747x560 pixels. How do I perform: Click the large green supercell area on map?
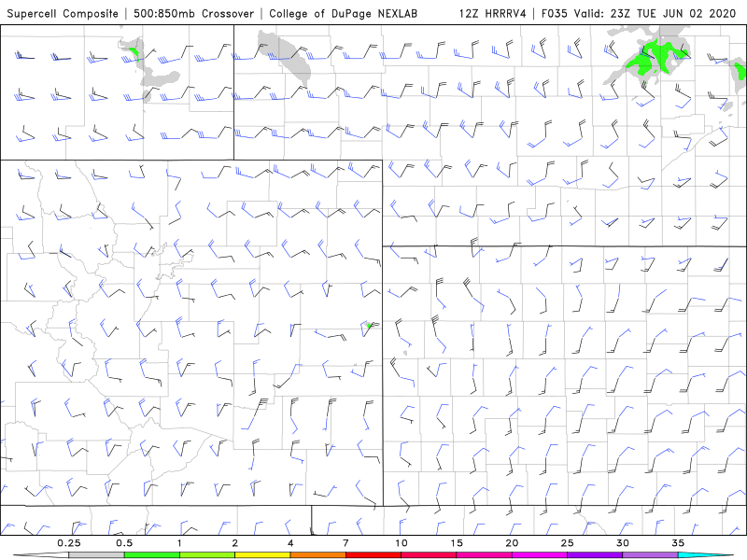coord(656,58)
